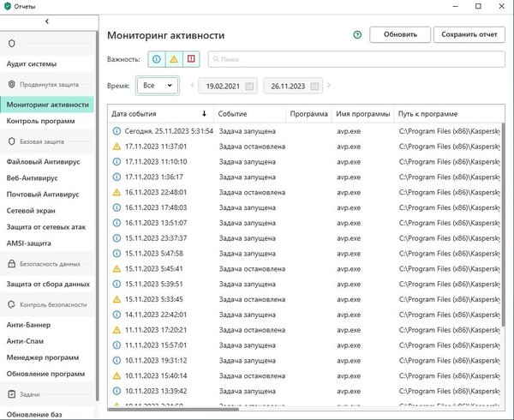Click the Сохранить отчет button
This screenshot has height=420, width=514.
coord(469,35)
